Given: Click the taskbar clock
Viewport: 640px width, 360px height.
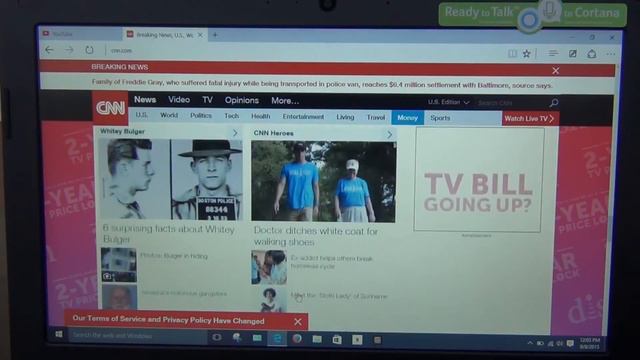Looking at the screenshot, I should coord(590,343).
